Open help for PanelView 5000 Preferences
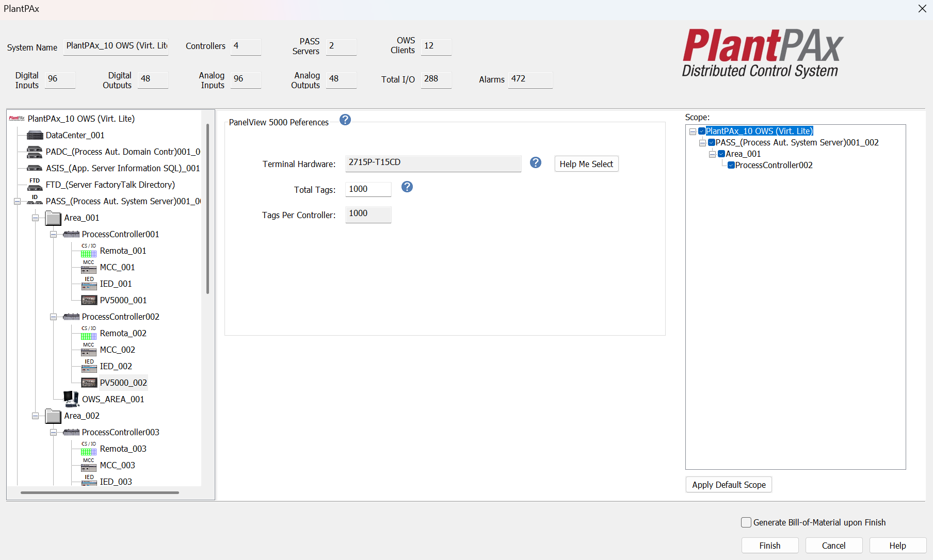The height and width of the screenshot is (560, 933). pos(345,120)
